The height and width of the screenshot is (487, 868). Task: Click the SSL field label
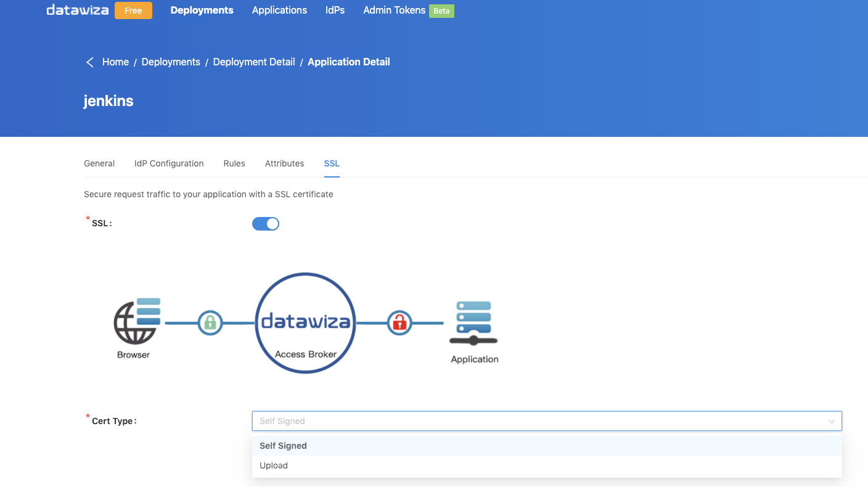pyautogui.click(x=102, y=224)
